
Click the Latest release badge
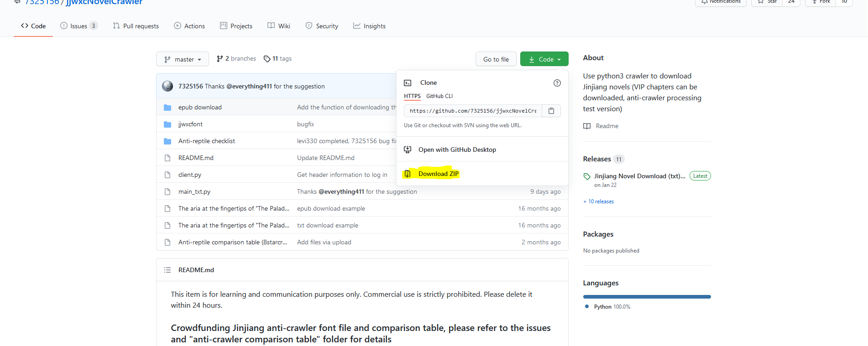(700, 176)
